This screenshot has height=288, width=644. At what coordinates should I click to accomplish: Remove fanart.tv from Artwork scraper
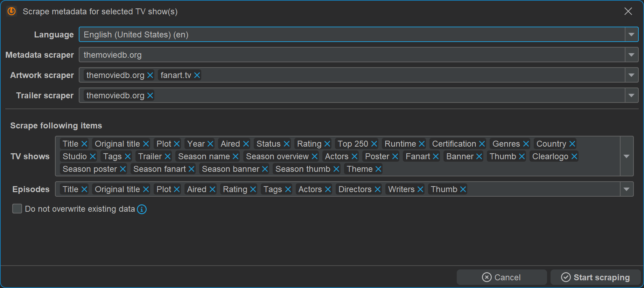point(197,75)
